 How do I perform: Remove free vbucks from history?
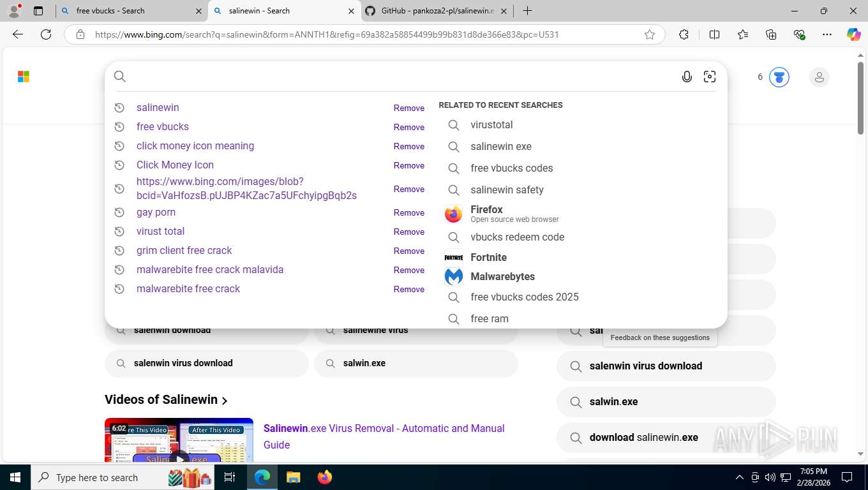point(409,128)
